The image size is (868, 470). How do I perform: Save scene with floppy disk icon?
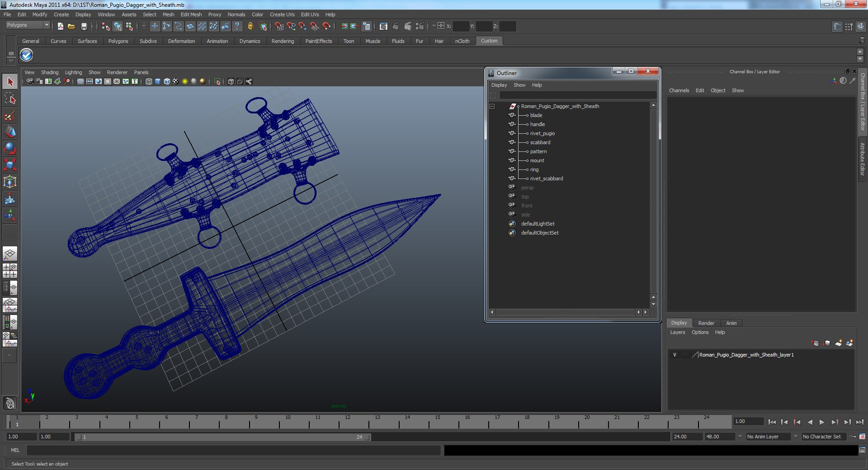[84, 27]
